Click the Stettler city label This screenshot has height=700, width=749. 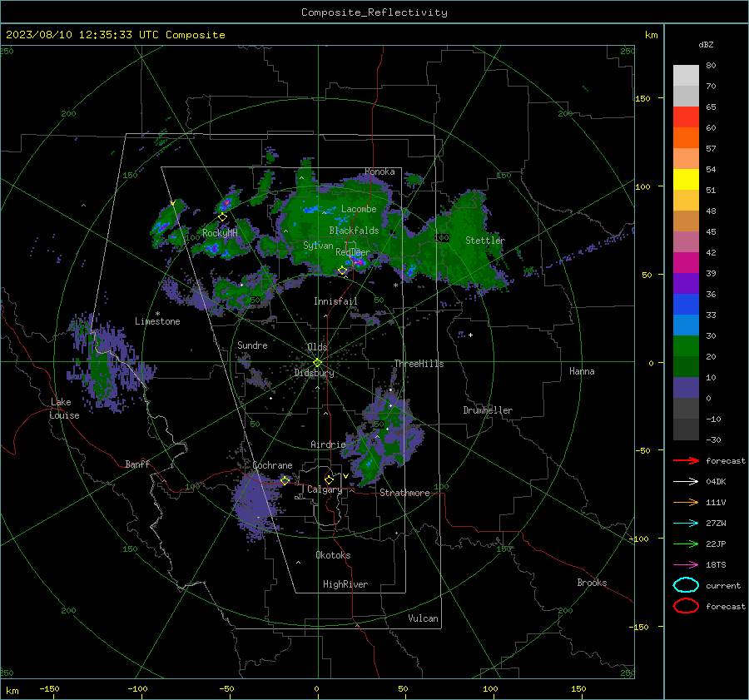(485, 241)
